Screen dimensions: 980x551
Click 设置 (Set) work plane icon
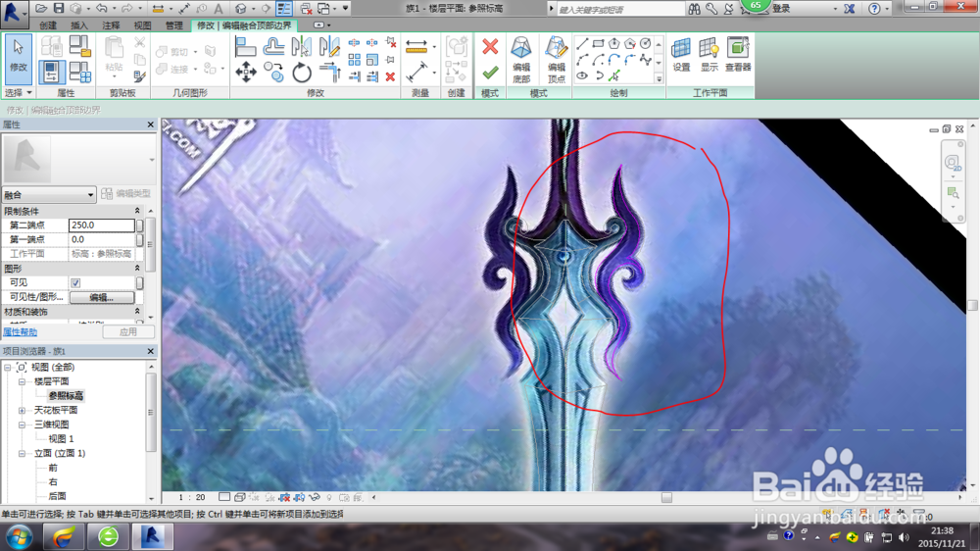pos(681,54)
